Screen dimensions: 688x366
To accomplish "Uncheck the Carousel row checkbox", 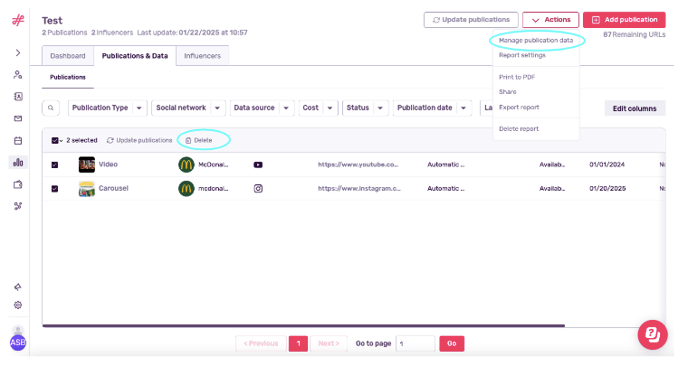I will [55, 189].
